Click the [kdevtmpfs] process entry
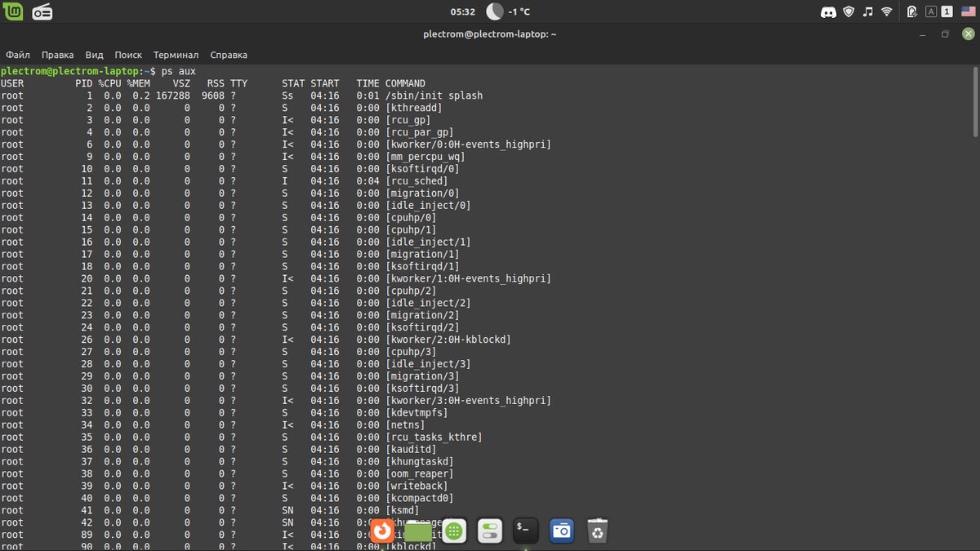 click(x=416, y=413)
